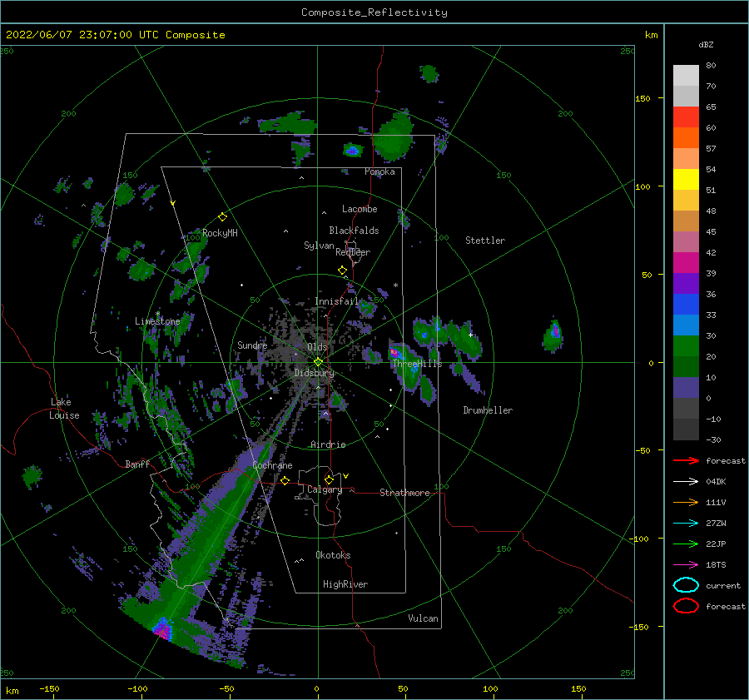The image size is (749, 700).
Task: Select the slate purple 0-10 dBZ swatch
Action: 686,387
